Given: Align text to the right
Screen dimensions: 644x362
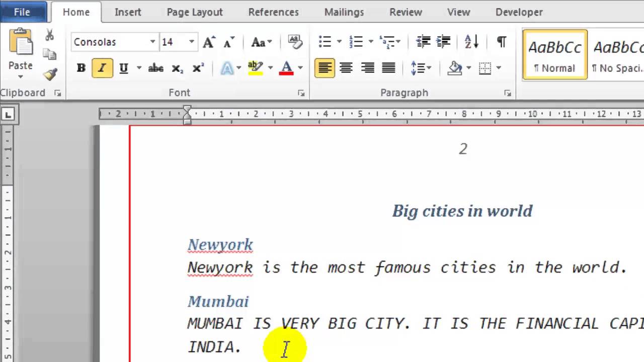Looking at the screenshot, I should tap(368, 68).
